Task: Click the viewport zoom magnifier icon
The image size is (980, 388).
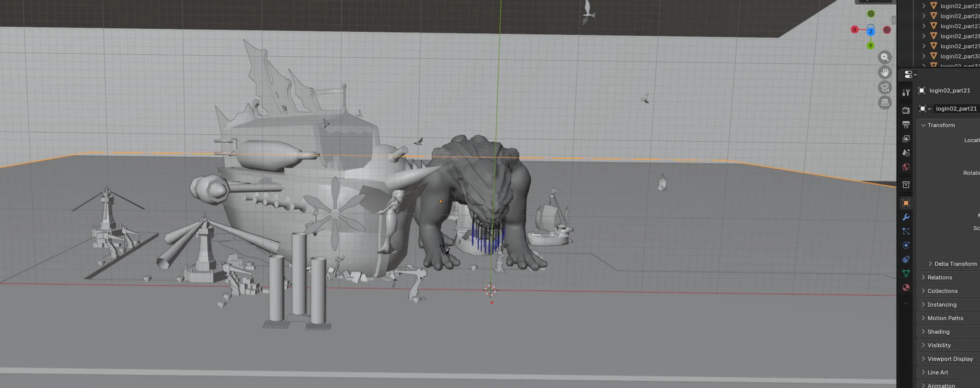Action: pos(884,57)
